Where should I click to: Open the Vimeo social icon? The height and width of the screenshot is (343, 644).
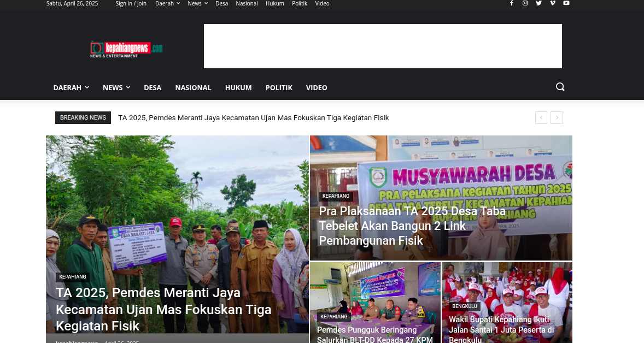tap(552, 3)
